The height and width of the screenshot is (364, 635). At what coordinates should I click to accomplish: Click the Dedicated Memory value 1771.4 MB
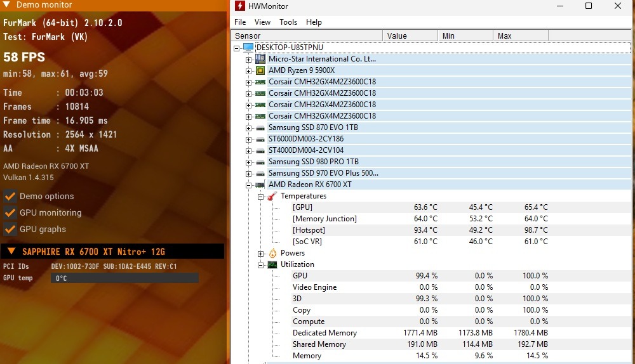tap(420, 333)
